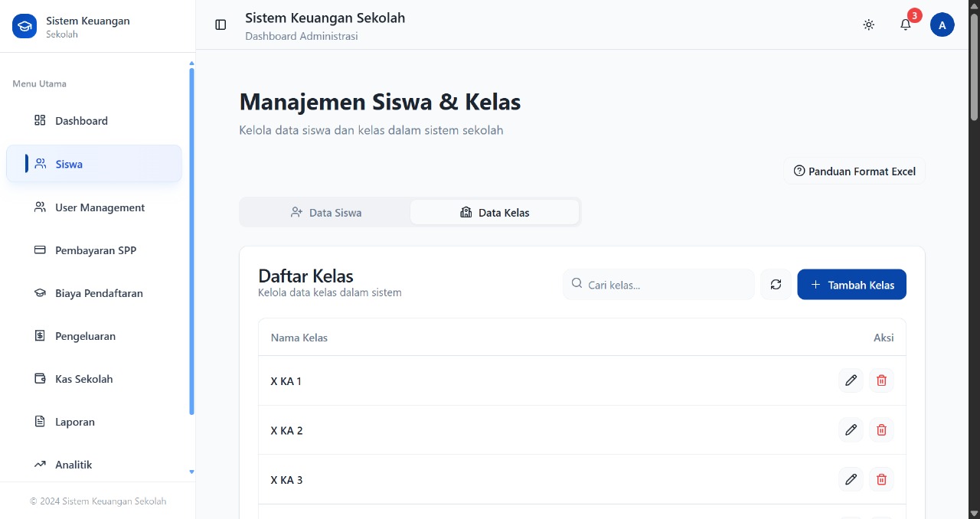Go to Analitik page
980x519 pixels.
[94, 465]
